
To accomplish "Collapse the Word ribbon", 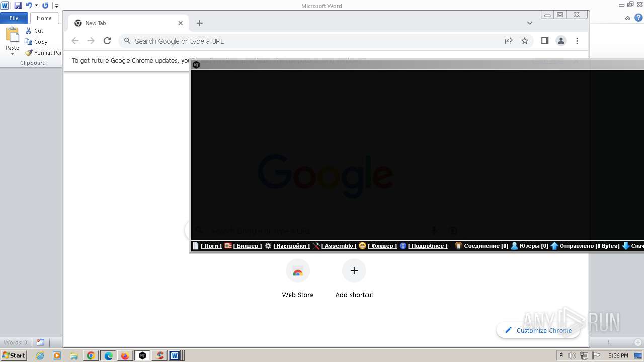I will 628,18.
